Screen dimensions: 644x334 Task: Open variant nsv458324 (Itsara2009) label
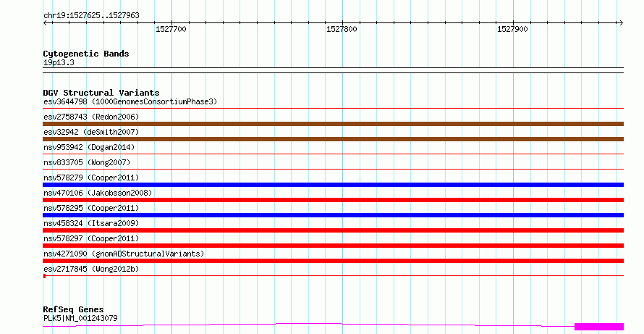pos(91,223)
